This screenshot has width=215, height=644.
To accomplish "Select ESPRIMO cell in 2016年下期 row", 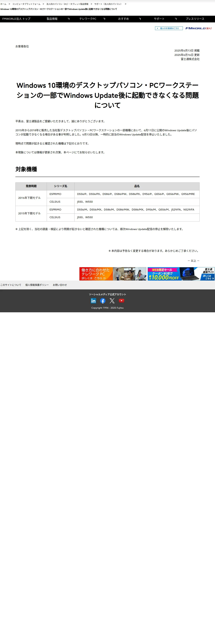I will 61,194.
